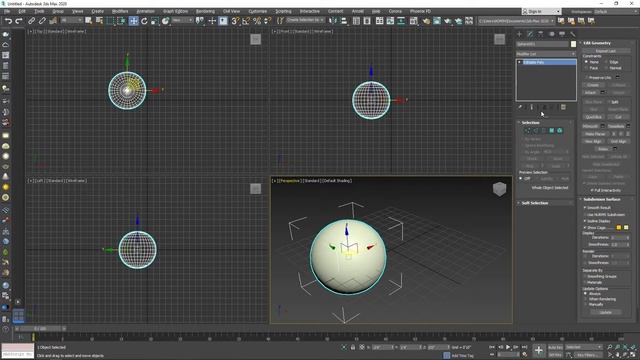
Task: Click the Repeat Last button
Action: pos(606,51)
